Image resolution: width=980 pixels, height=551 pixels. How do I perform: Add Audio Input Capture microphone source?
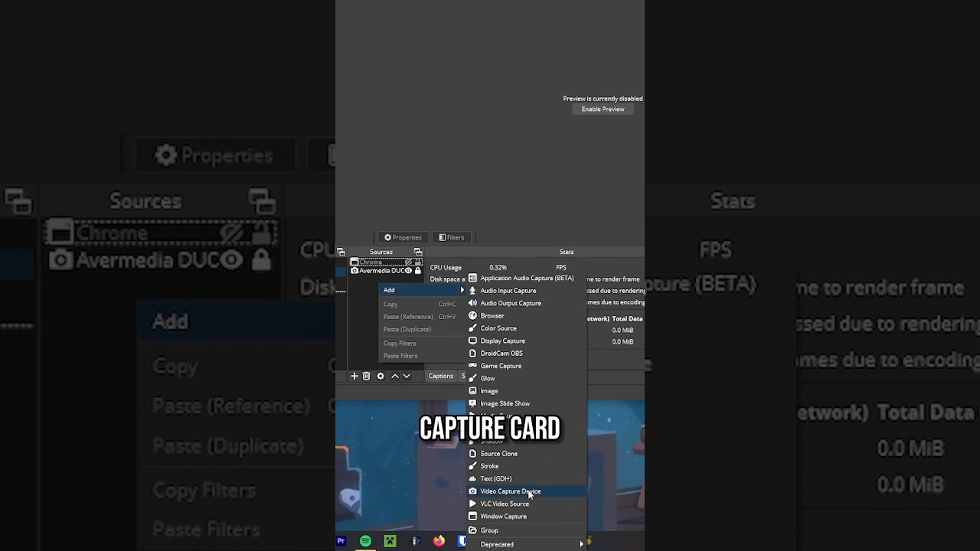coord(527,291)
